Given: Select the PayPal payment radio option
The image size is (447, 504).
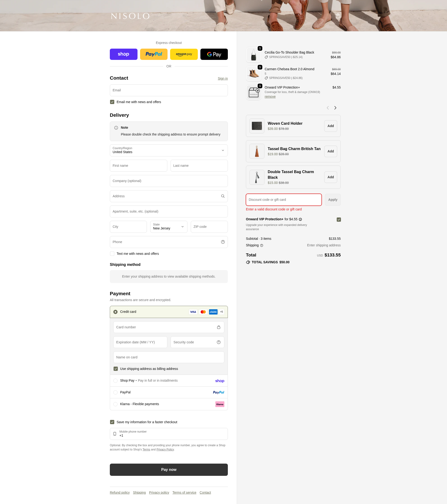Looking at the screenshot, I should (115, 392).
